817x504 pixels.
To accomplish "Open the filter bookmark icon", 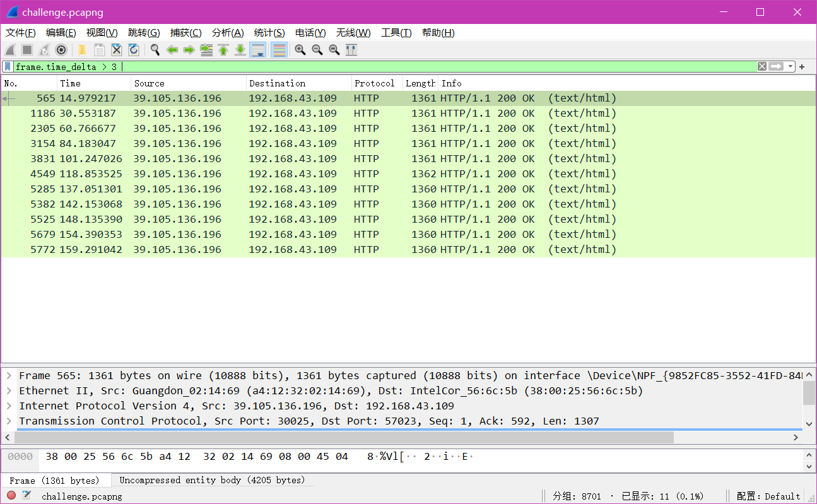I will click(8, 67).
